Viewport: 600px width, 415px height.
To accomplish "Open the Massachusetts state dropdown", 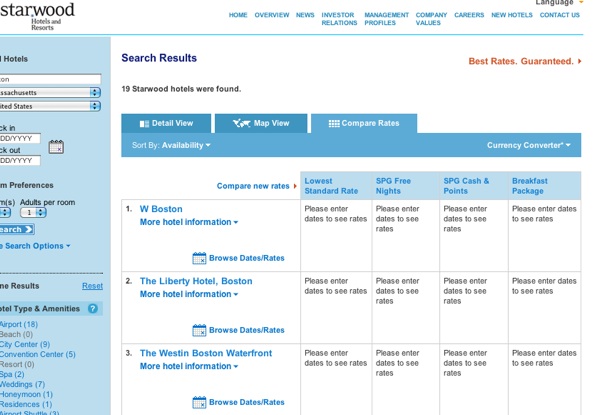I will [50, 93].
